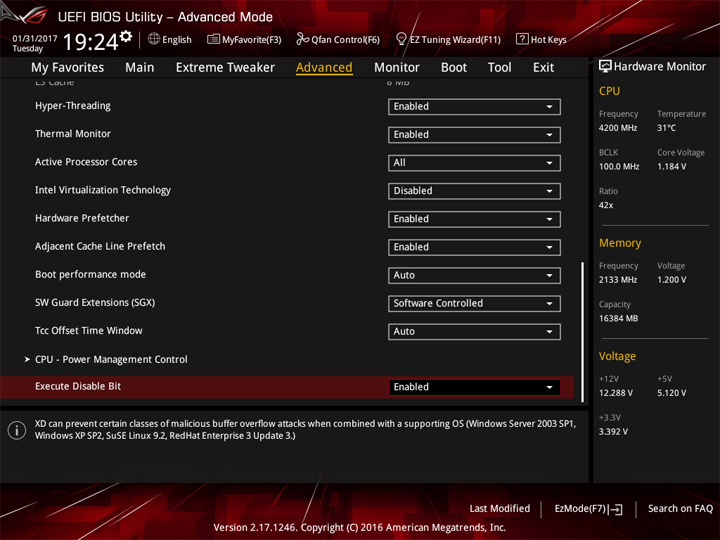Screen dimensions: 720x540
Task: Open Thermal Monitor dropdown
Action: (474, 135)
